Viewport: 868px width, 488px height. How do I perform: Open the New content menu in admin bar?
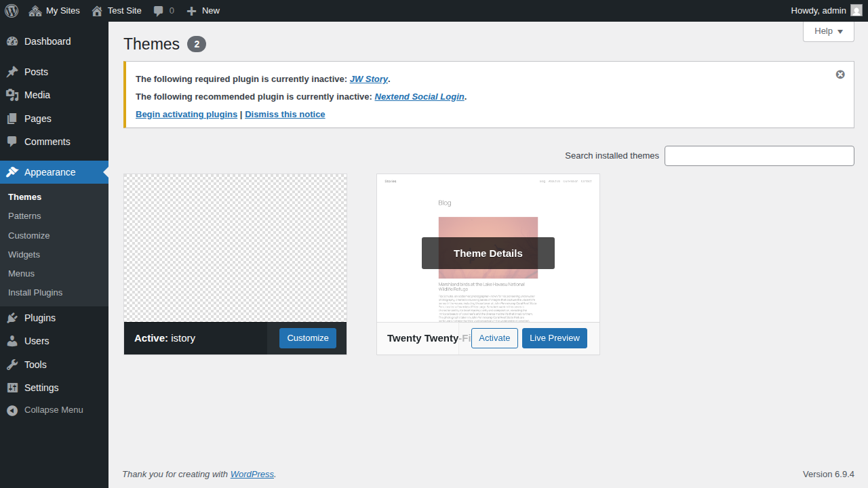(x=202, y=10)
